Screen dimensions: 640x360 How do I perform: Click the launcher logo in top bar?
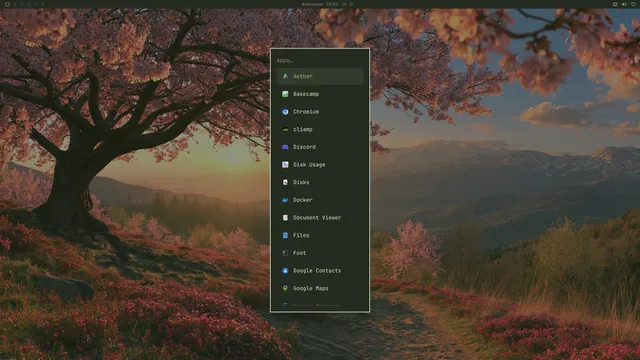tap(7, 4)
